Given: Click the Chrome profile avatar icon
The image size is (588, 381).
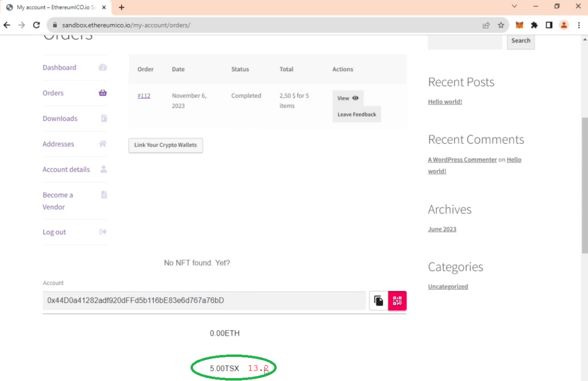Looking at the screenshot, I should (x=564, y=25).
